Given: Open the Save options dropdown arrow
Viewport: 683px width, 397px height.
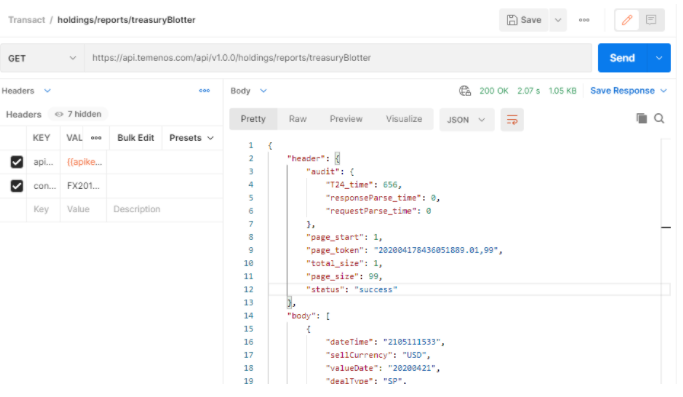Looking at the screenshot, I should [558, 20].
